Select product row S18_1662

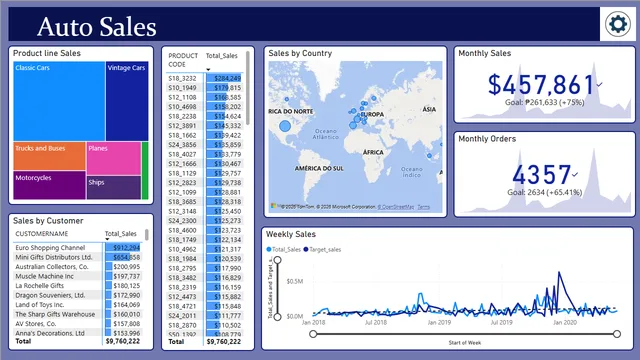(204, 135)
